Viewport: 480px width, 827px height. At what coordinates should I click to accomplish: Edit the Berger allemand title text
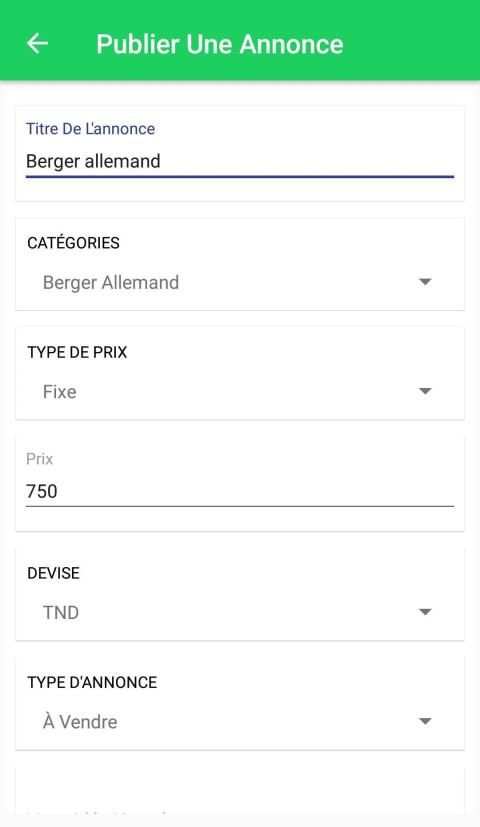coord(93,161)
